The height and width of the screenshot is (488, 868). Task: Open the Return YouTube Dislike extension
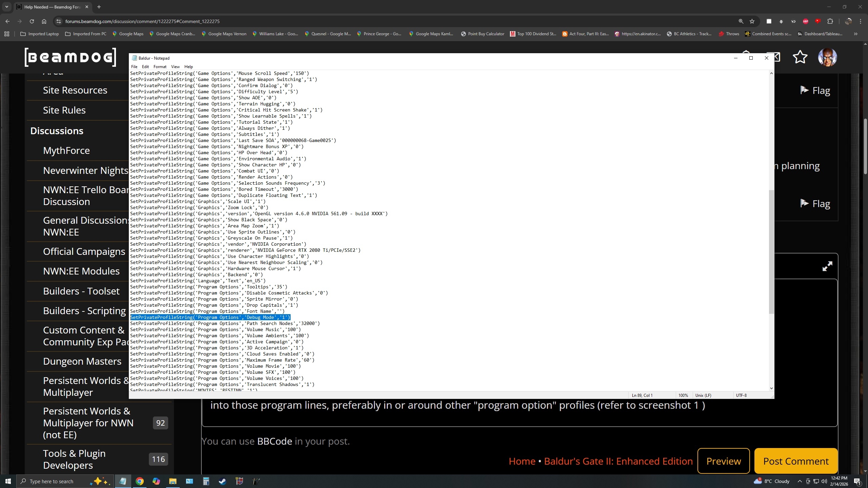[x=818, y=21]
